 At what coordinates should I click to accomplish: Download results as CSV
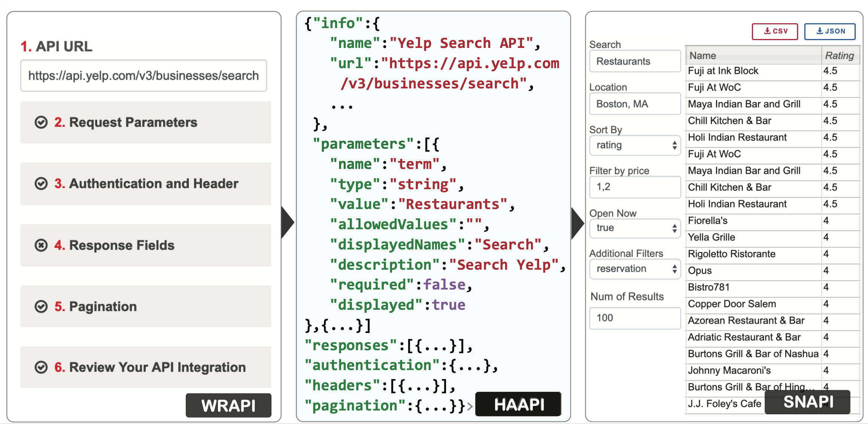(775, 31)
